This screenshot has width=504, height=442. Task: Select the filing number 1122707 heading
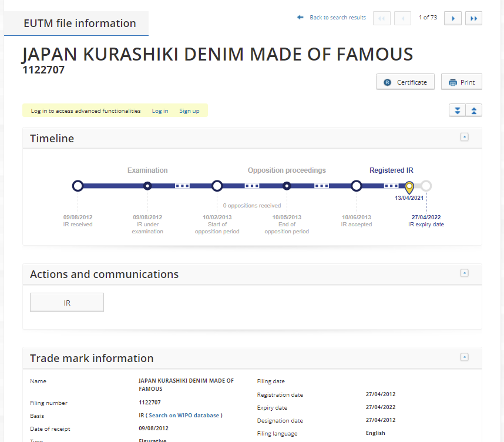click(43, 70)
